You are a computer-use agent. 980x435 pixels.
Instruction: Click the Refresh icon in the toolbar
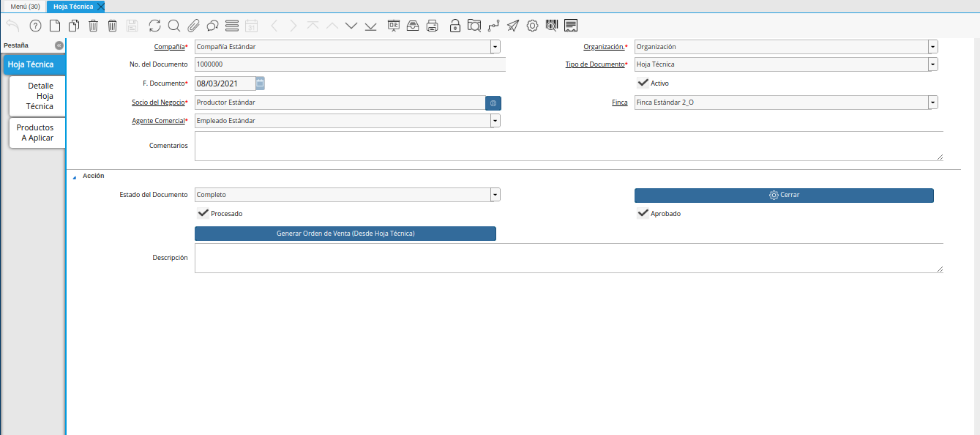click(x=154, y=26)
